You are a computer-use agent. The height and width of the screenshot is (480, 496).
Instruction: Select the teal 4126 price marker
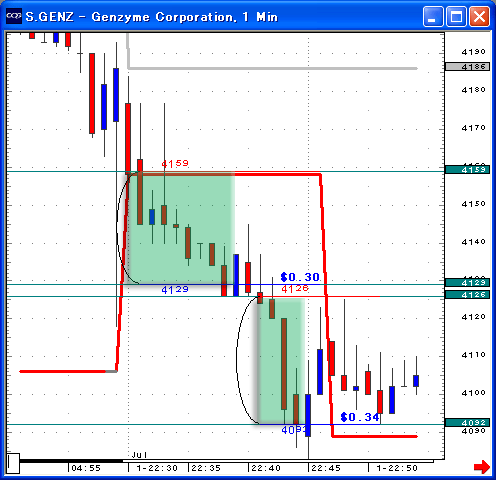(467, 295)
